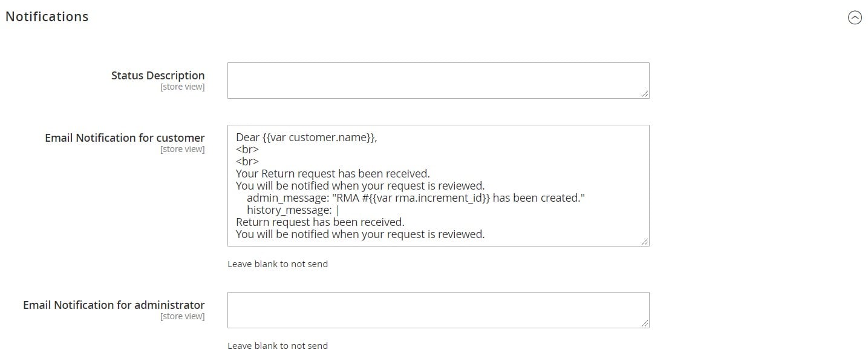The image size is (868, 361).
Task: Focus the Status Description text area
Action: pyautogui.click(x=438, y=81)
